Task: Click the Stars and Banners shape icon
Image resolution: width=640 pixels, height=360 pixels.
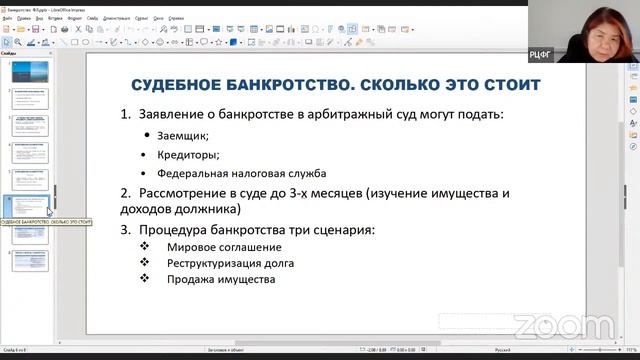Action: (x=219, y=42)
